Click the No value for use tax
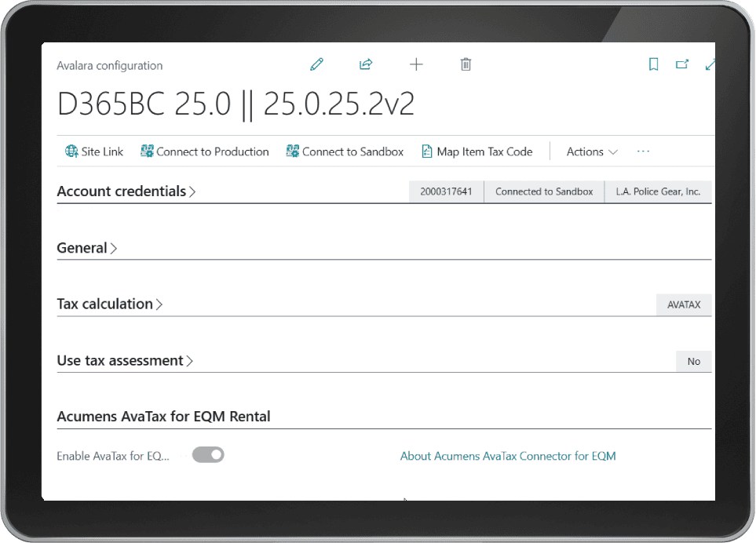 coord(694,362)
